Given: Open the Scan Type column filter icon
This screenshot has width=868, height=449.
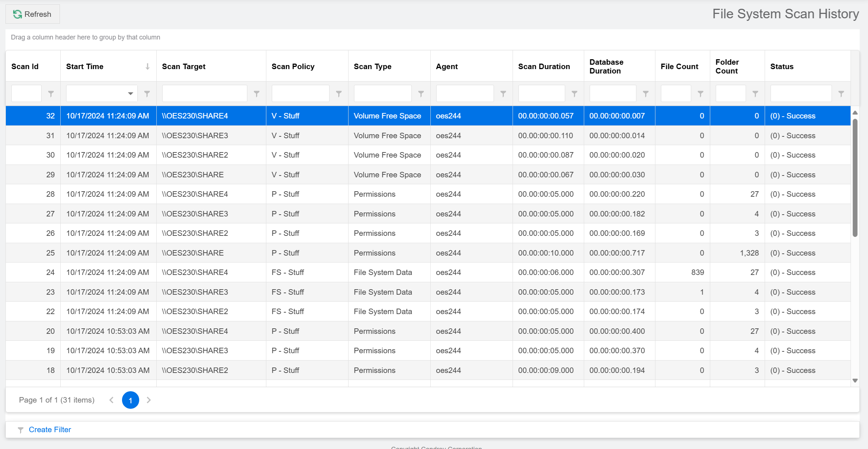Looking at the screenshot, I should [421, 94].
